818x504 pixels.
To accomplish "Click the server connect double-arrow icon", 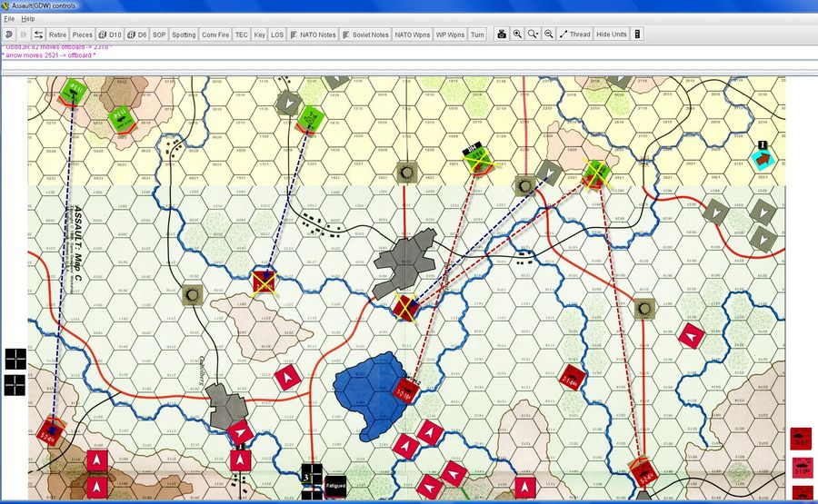I will click(38, 35).
